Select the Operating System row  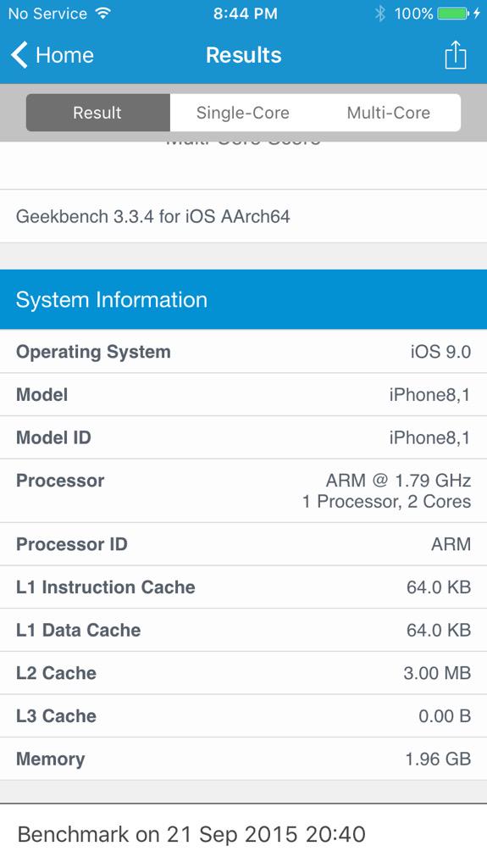[x=244, y=352]
